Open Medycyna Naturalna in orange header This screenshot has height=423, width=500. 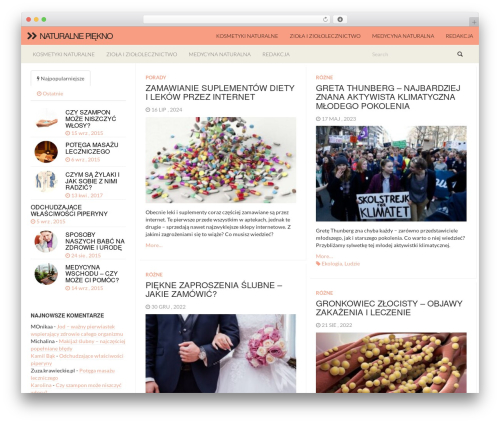click(403, 36)
